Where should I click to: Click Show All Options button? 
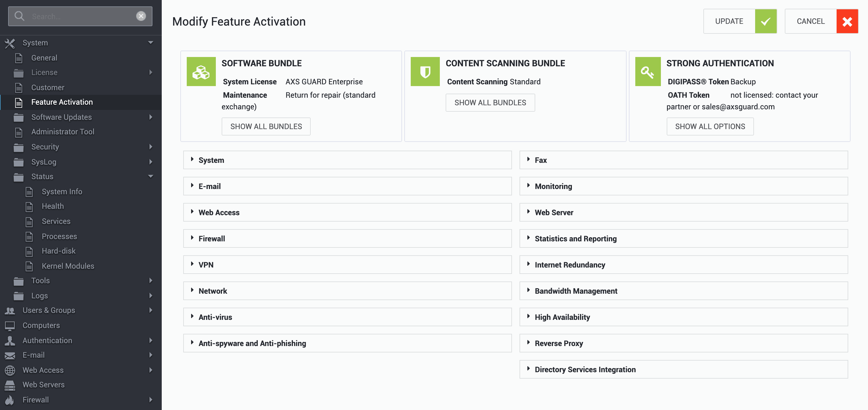[710, 126]
